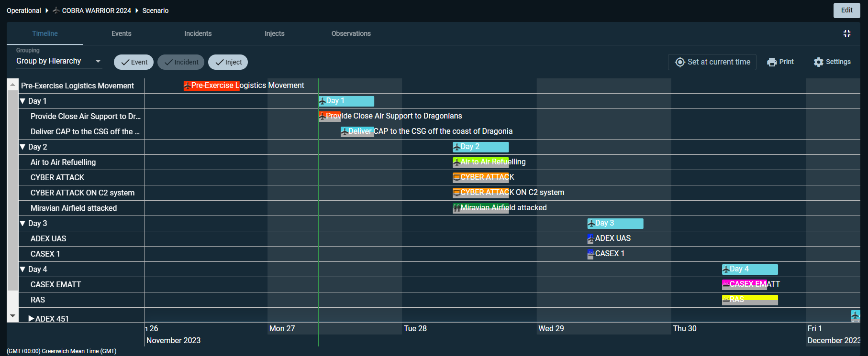Open timeline Settings
Viewport: 868px width, 356px height.
[832, 62]
